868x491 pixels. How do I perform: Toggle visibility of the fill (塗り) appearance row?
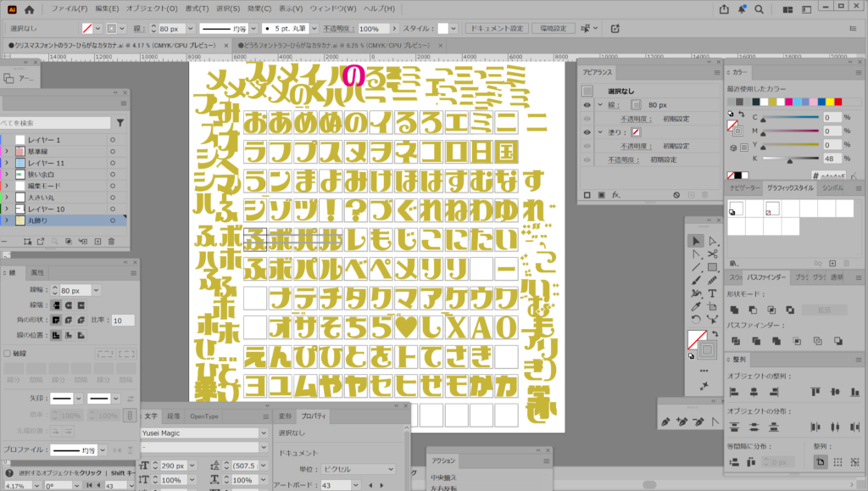(587, 132)
